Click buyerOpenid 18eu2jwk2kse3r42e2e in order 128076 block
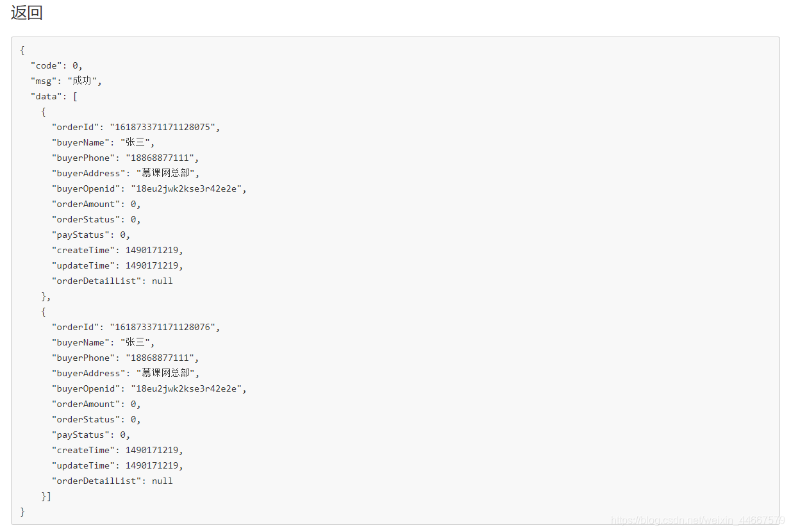The image size is (791, 532). pyautogui.click(x=149, y=388)
